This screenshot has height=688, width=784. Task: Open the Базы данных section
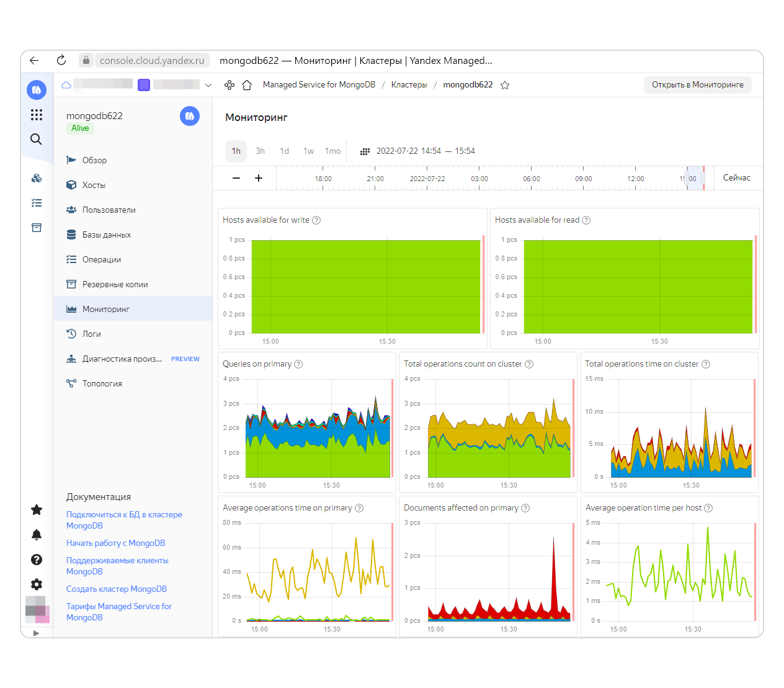pyautogui.click(x=133, y=235)
